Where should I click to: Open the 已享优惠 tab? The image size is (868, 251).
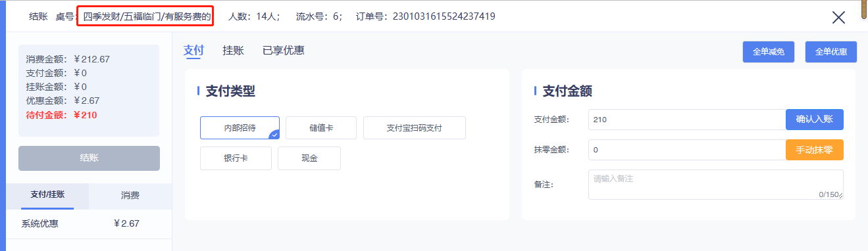pyautogui.click(x=283, y=51)
